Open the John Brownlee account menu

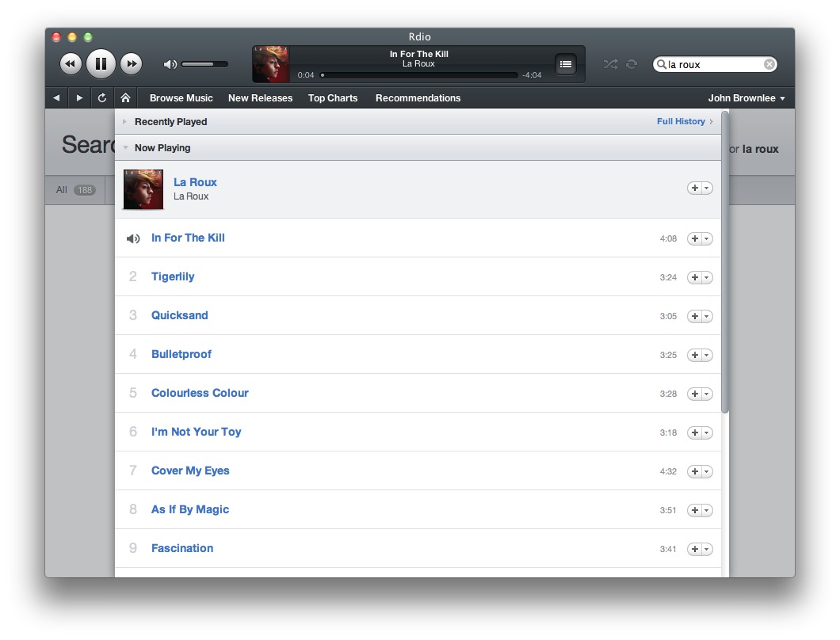(746, 98)
